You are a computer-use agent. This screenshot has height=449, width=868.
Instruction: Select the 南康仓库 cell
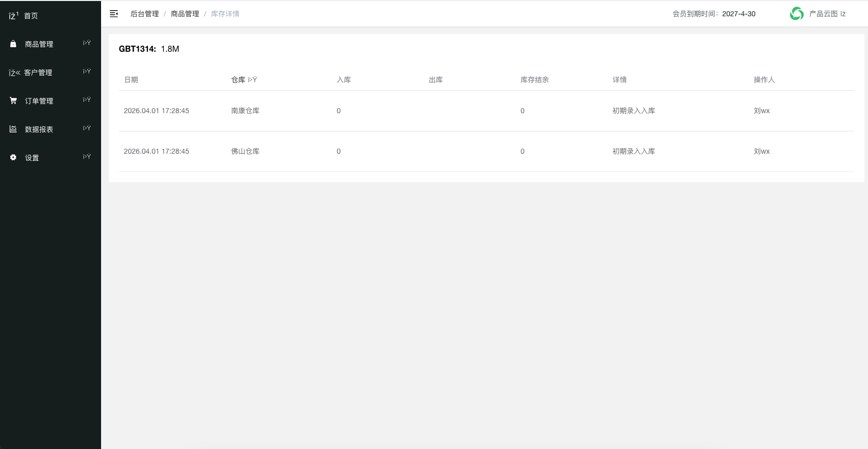[245, 111]
